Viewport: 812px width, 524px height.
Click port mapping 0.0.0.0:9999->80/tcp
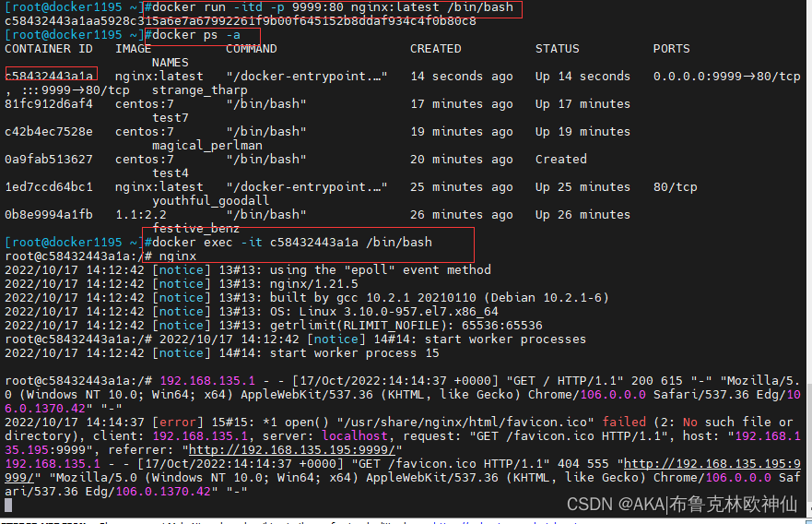[x=726, y=77]
